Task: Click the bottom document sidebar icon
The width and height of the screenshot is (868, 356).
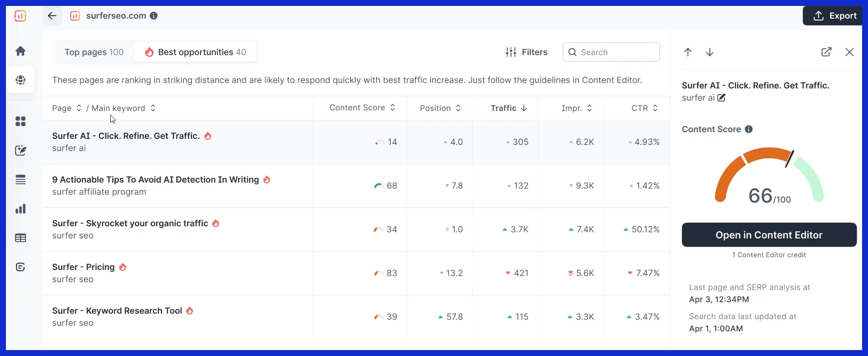Action: [x=21, y=267]
